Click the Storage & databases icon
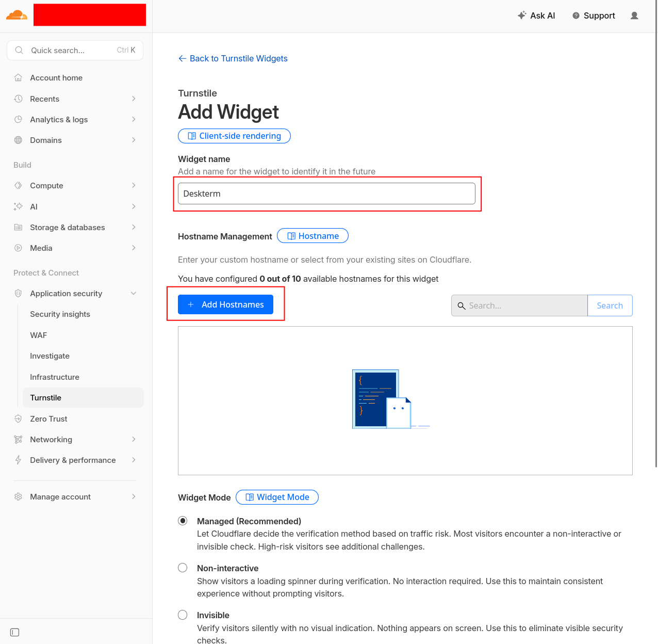 click(18, 227)
